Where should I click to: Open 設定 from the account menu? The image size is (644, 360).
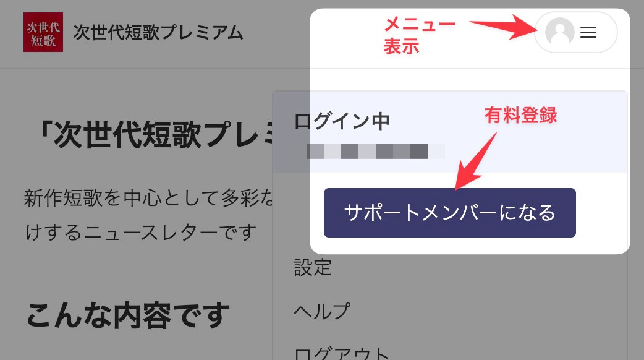(x=313, y=267)
